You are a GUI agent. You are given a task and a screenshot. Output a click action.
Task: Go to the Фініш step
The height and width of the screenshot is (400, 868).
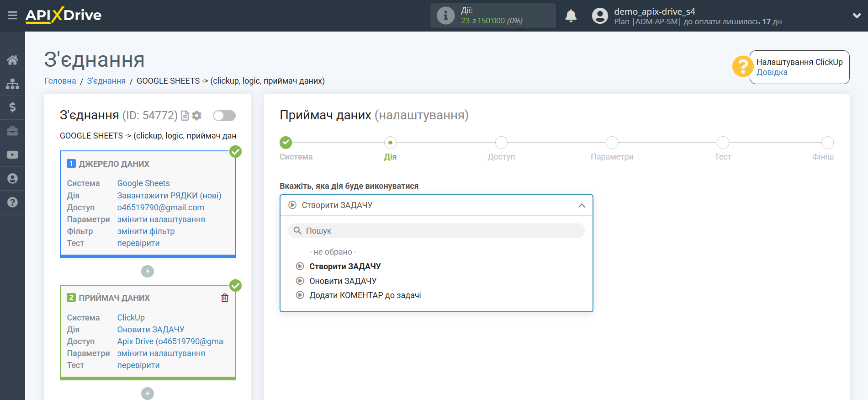coord(827,143)
